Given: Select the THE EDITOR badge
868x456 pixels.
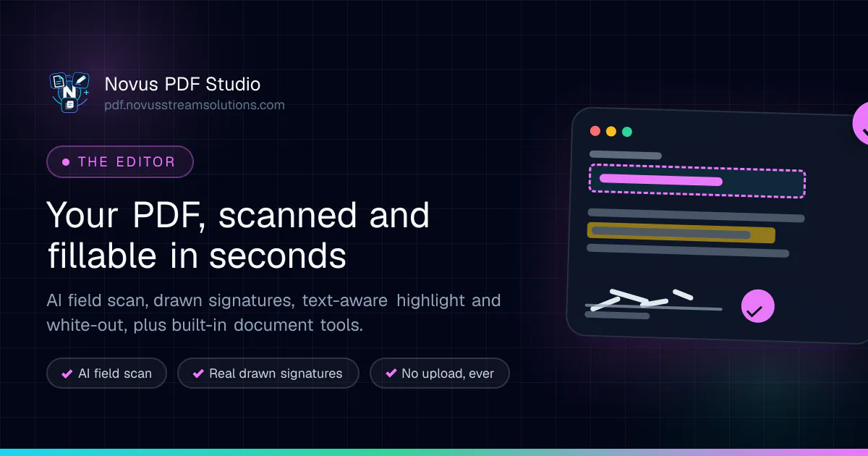Looking at the screenshot, I should [x=120, y=161].
